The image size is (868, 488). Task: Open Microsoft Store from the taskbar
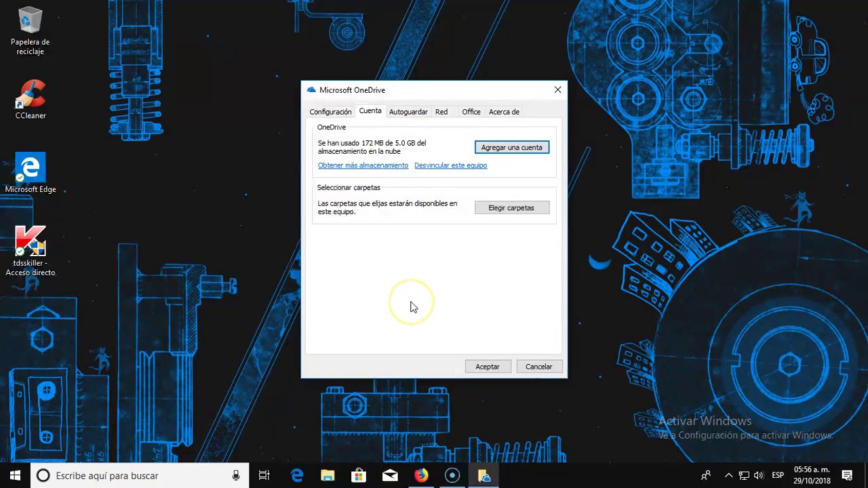[359, 476]
